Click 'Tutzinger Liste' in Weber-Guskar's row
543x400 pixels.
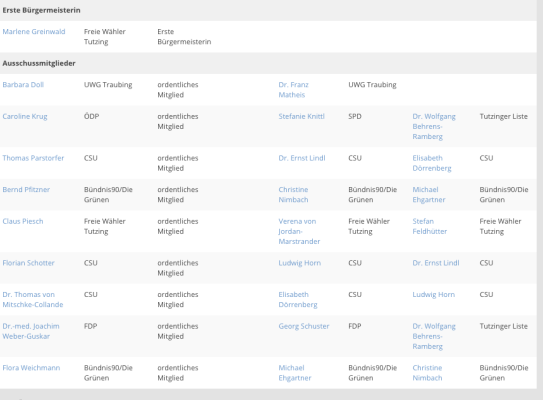[504, 326]
